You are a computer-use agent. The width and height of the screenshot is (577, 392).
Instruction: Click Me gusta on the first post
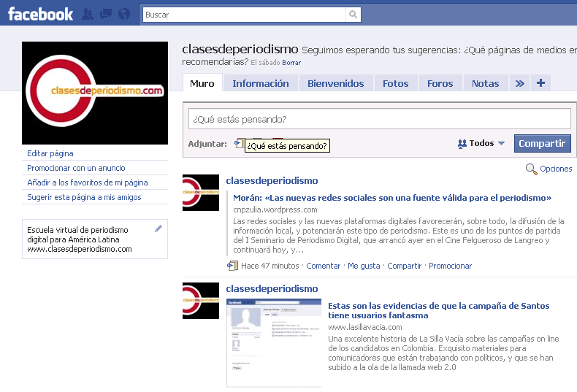364,266
